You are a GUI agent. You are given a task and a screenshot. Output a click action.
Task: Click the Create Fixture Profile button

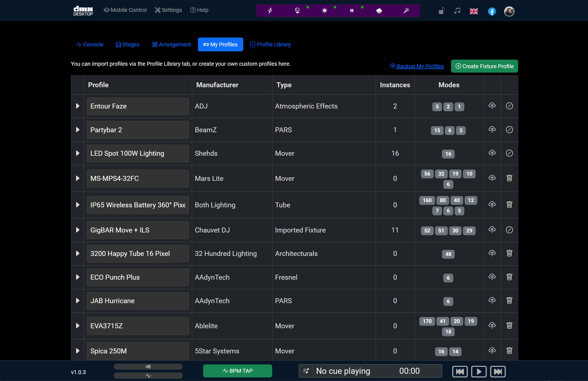(484, 66)
